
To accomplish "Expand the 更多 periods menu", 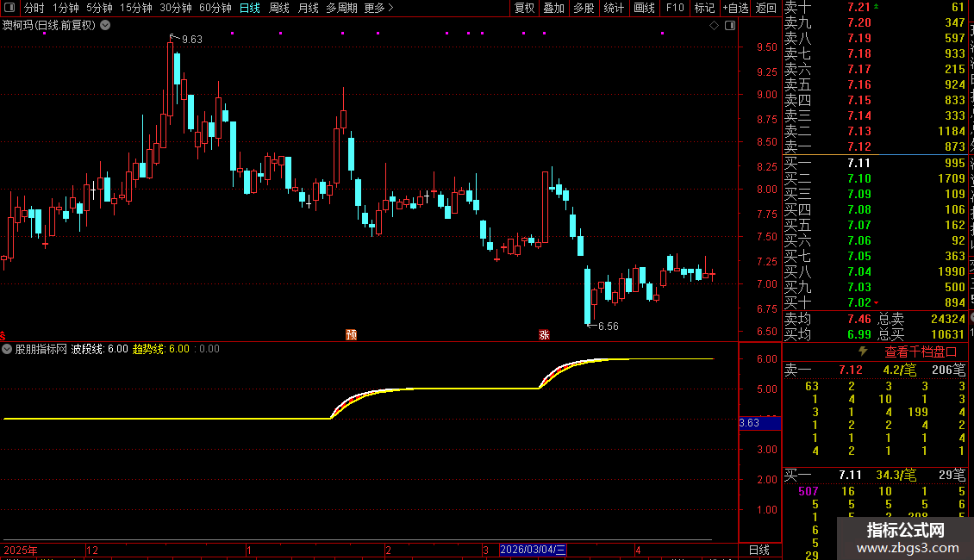I will coord(378,8).
